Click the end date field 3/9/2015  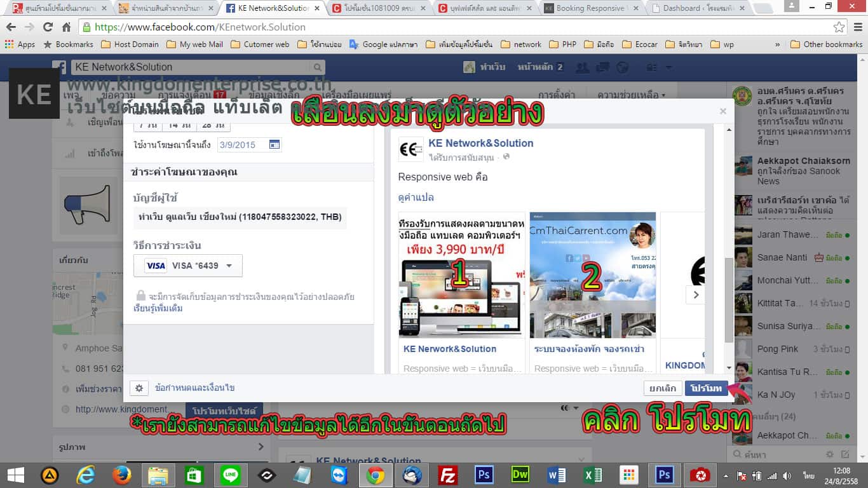pyautogui.click(x=241, y=145)
